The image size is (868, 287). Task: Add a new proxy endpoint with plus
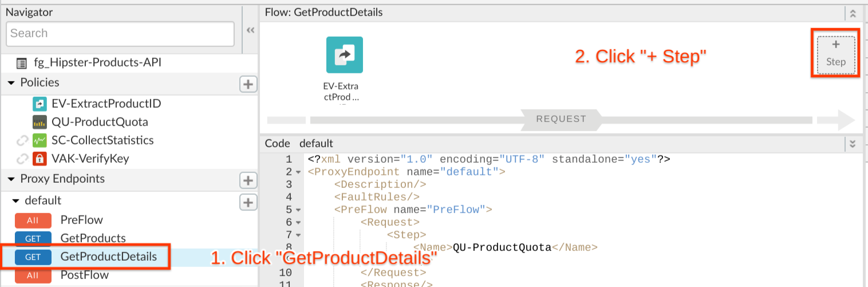[247, 180]
